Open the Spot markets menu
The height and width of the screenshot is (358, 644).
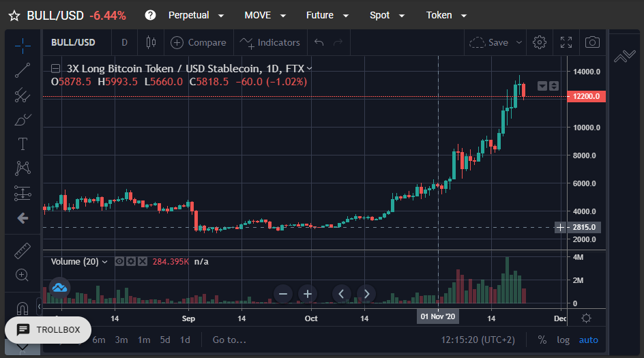[x=387, y=15]
